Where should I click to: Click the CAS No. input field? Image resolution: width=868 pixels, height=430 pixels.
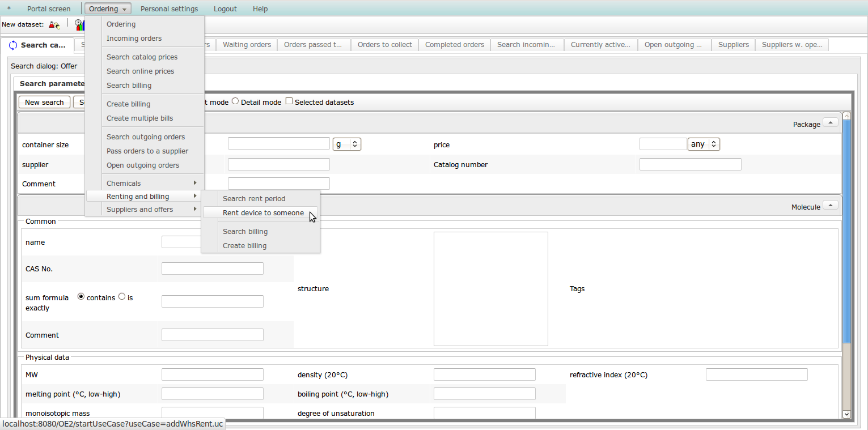(213, 269)
